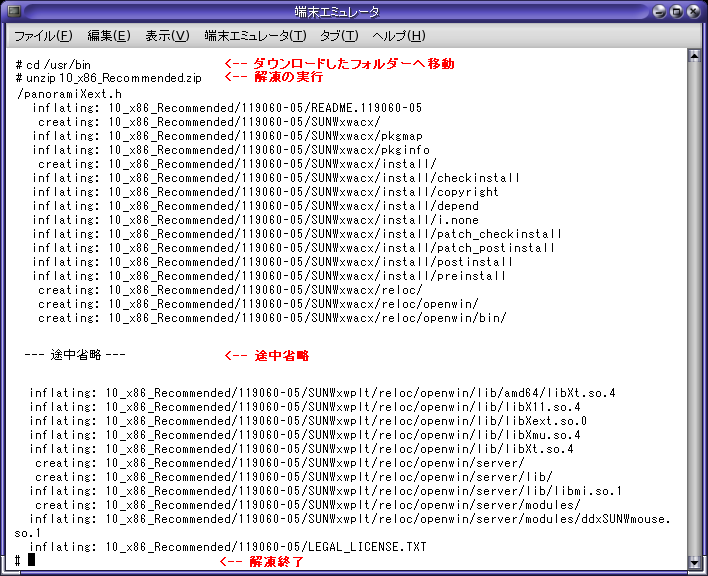Click the line ending in install/checkinstall
708x576 pixels.
(276, 178)
